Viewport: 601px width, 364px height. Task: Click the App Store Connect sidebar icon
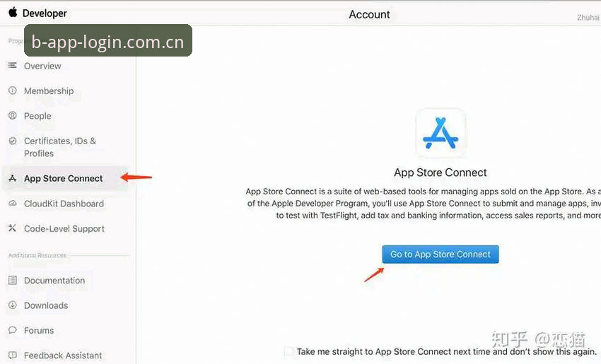click(13, 178)
